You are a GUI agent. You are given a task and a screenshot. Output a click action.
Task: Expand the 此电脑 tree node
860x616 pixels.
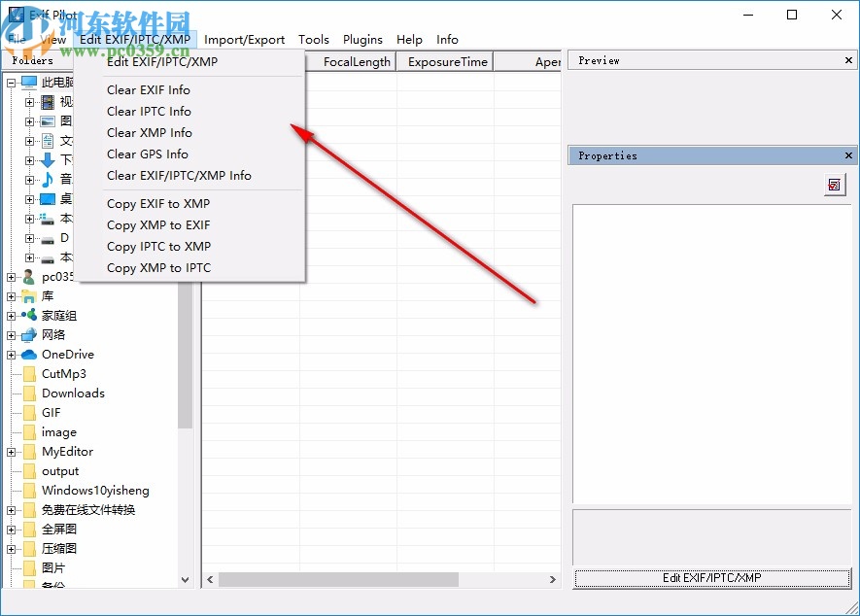[x=10, y=82]
